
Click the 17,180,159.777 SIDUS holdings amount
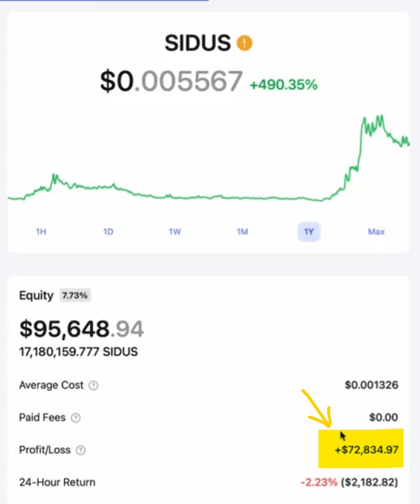pyautogui.click(x=78, y=352)
